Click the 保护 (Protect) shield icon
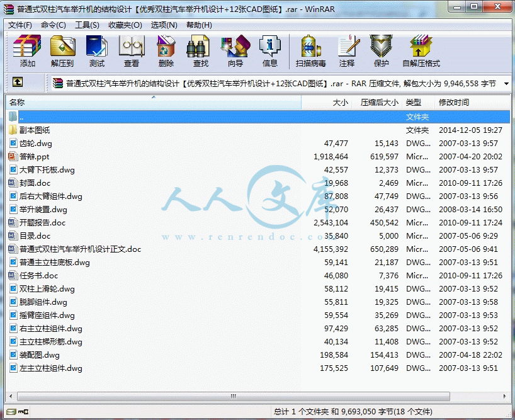 pos(381,47)
